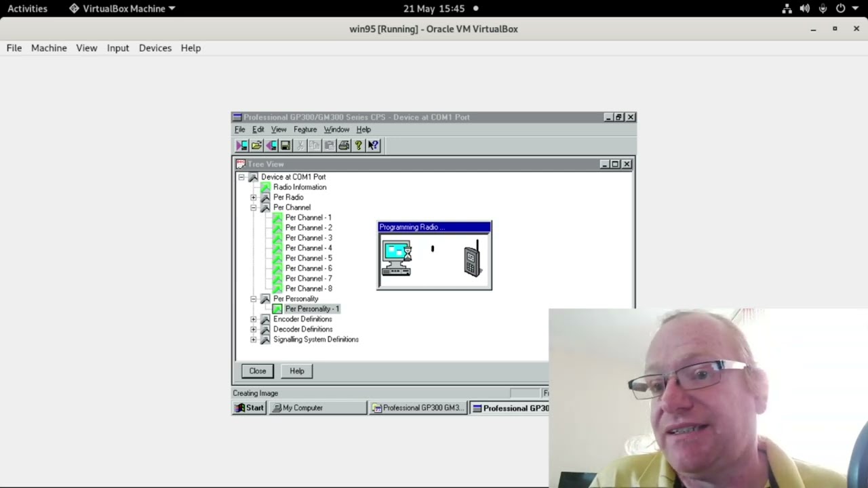Open the Feature menu

305,129
